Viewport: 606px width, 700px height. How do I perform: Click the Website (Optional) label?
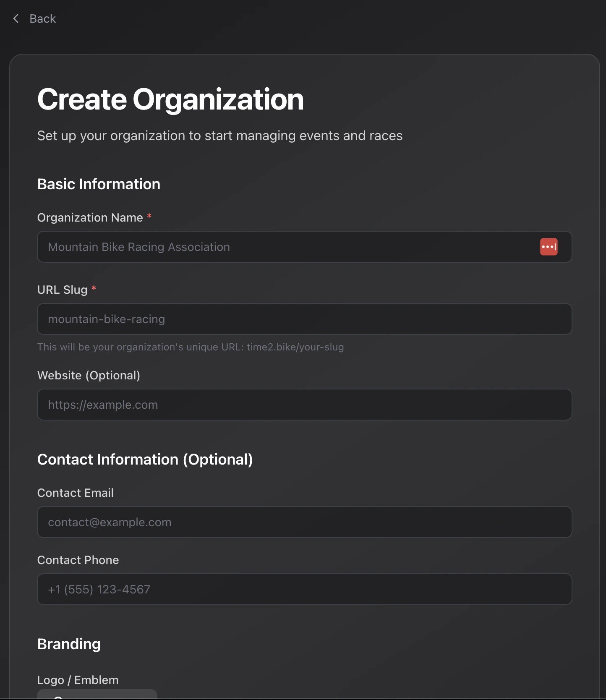(x=89, y=376)
